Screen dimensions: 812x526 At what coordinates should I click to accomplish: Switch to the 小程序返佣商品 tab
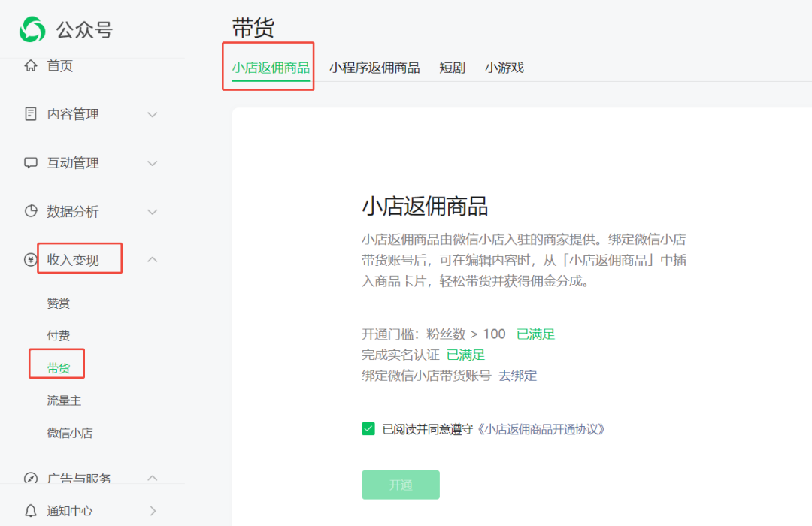coord(374,68)
